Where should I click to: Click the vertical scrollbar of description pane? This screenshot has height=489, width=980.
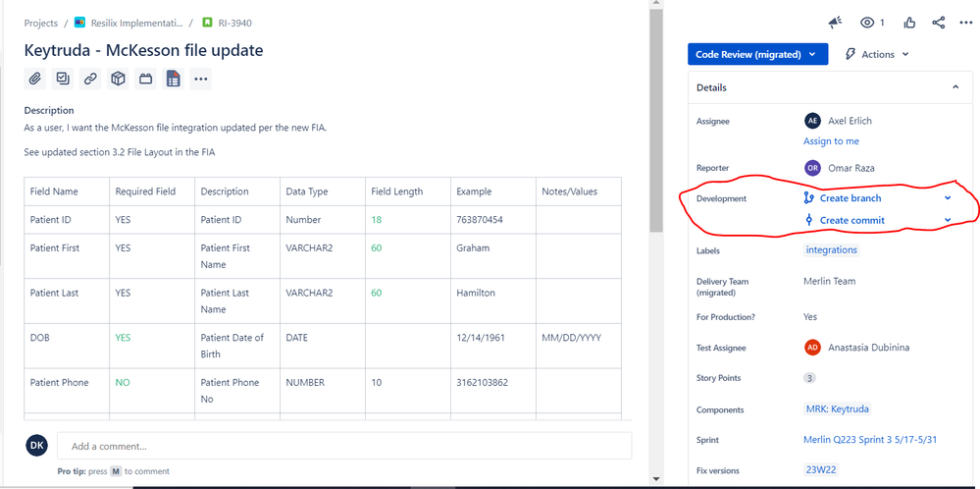655,120
